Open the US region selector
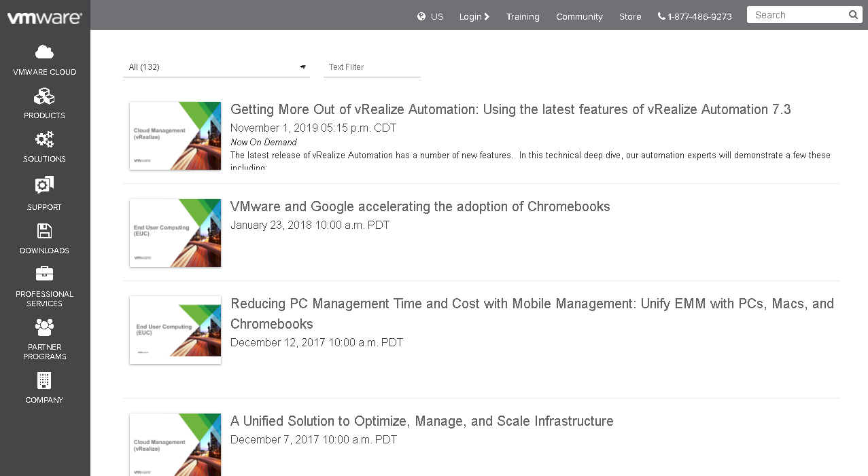Viewport: 868px width, 476px height. (x=430, y=16)
